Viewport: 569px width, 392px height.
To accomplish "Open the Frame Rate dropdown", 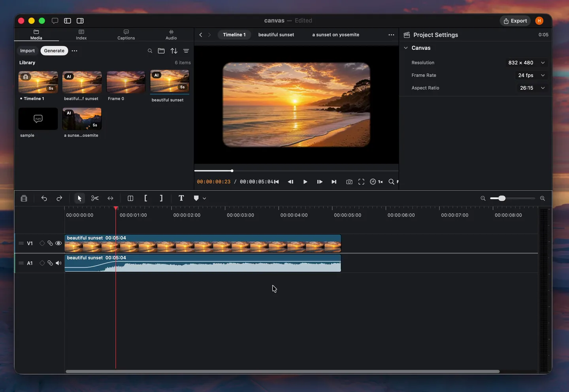I will [x=531, y=75].
